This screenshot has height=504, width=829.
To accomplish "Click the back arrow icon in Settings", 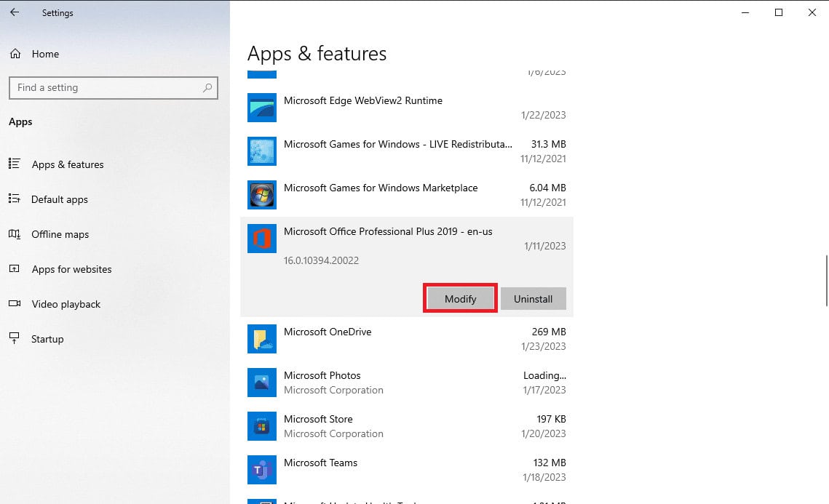I will 15,12.
